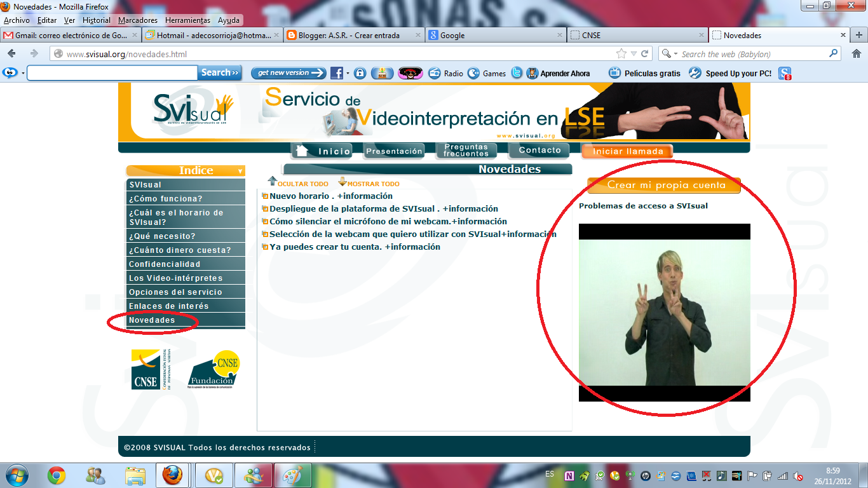Open the Marcadores menu

[x=138, y=20]
